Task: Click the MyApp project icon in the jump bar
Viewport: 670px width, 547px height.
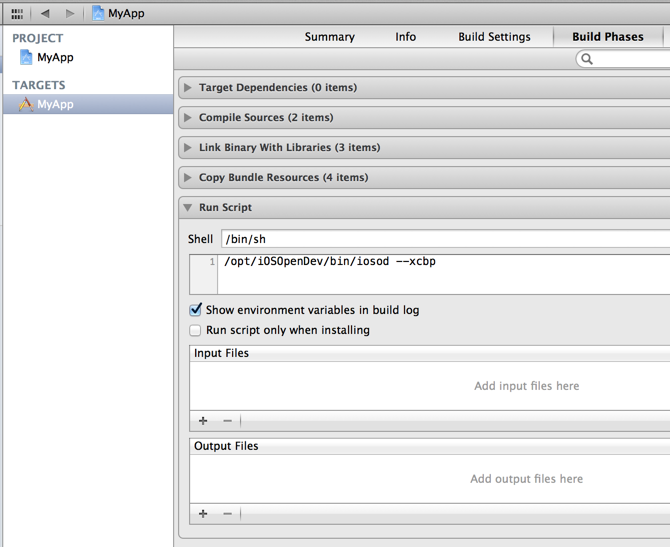Action: click(98, 13)
